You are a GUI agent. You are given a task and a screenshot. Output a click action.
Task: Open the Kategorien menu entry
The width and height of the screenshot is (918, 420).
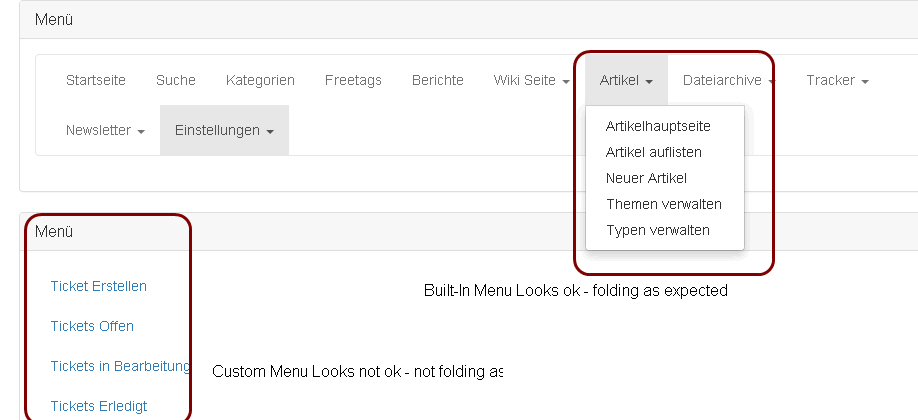point(260,80)
